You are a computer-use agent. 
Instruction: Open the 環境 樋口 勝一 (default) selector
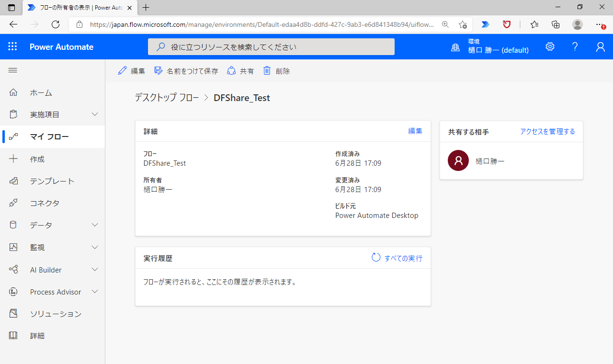pyautogui.click(x=490, y=46)
